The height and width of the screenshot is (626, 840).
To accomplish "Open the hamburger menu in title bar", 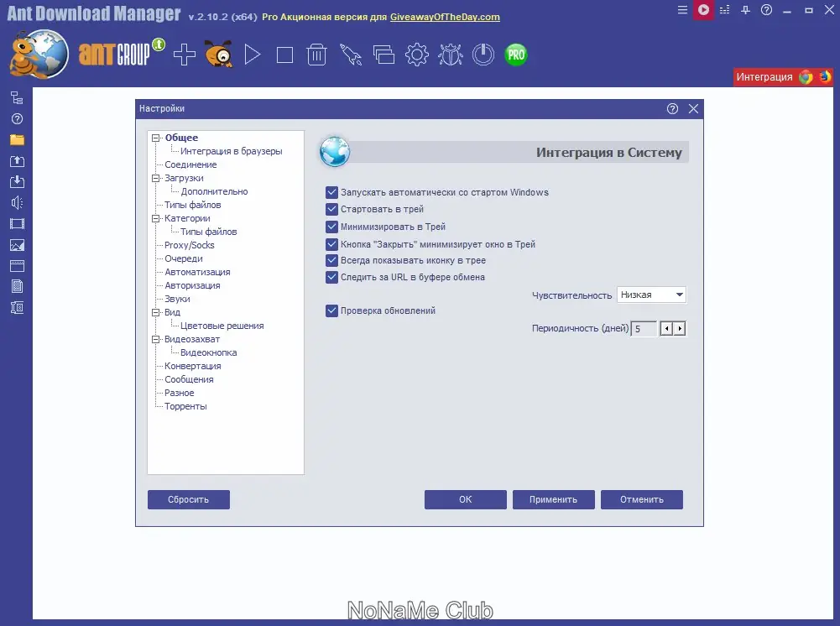I will click(x=682, y=9).
